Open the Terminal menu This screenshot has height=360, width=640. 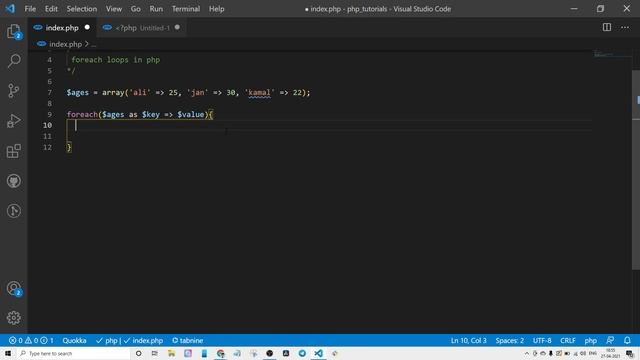click(x=186, y=9)
